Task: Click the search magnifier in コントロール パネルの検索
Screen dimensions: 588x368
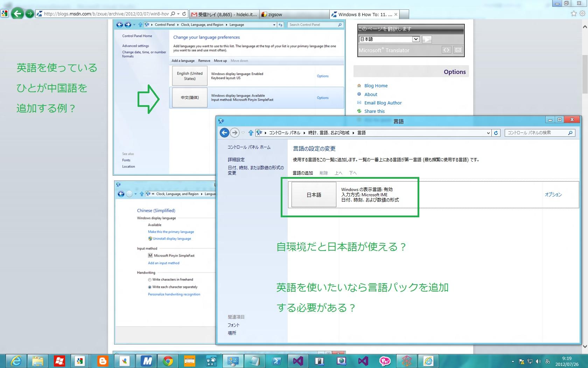Action: coord(570,133)
